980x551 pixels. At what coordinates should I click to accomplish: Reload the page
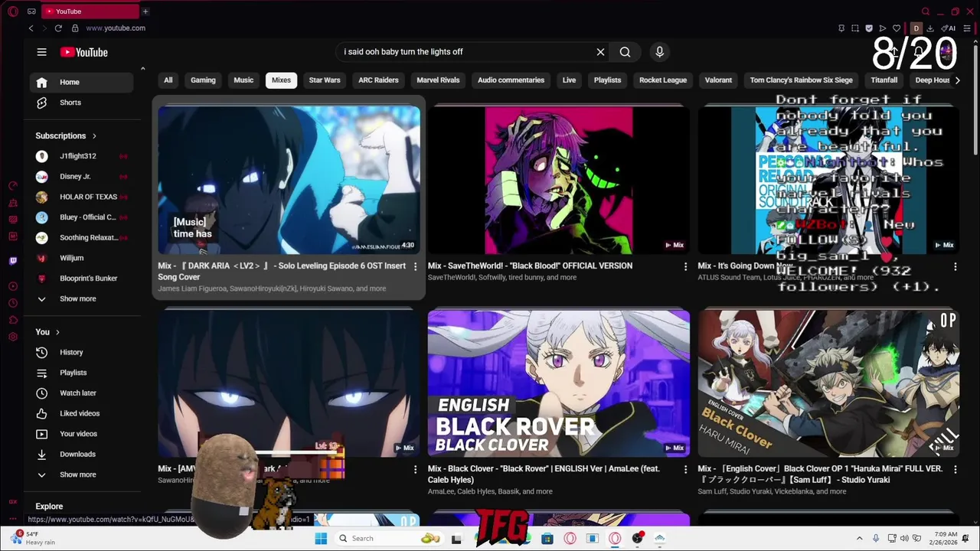(x=58, y=28)
